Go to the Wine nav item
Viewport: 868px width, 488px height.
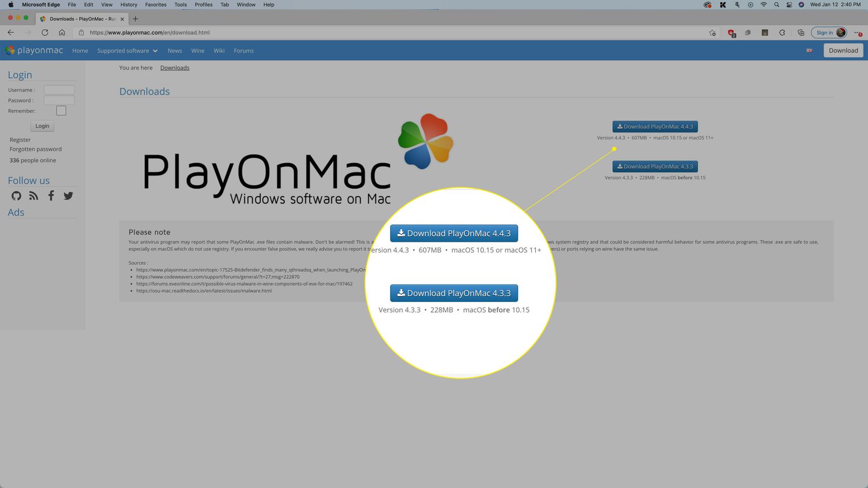[197, 51]
